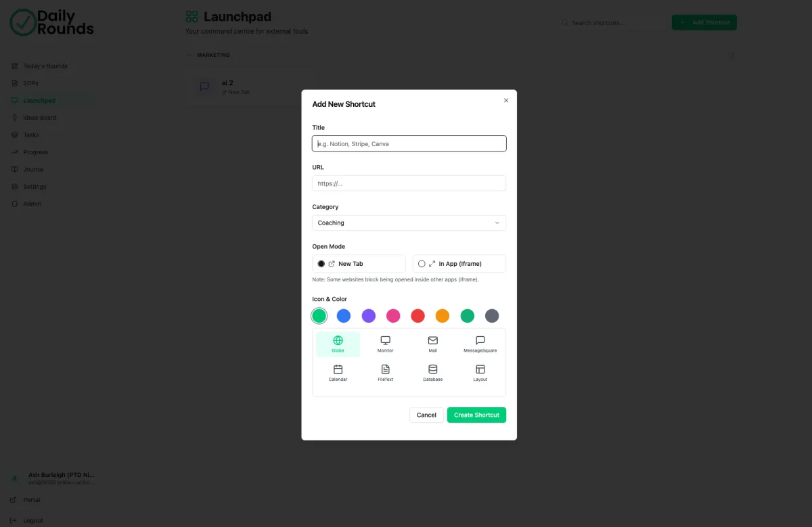Screen dimensions: 812x527
Task: Click the URL input field
Action: (x=409, y=183)
